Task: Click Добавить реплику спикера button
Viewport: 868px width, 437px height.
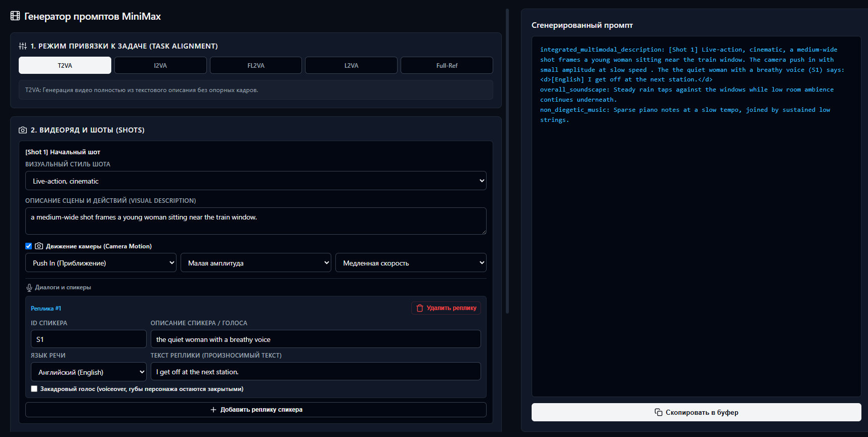Action: tap(256, 410)
